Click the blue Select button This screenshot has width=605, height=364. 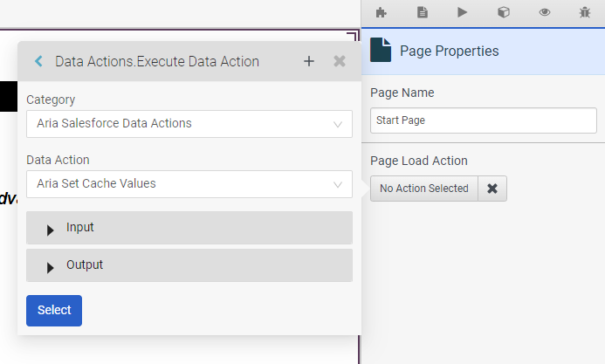coord(54,311)
